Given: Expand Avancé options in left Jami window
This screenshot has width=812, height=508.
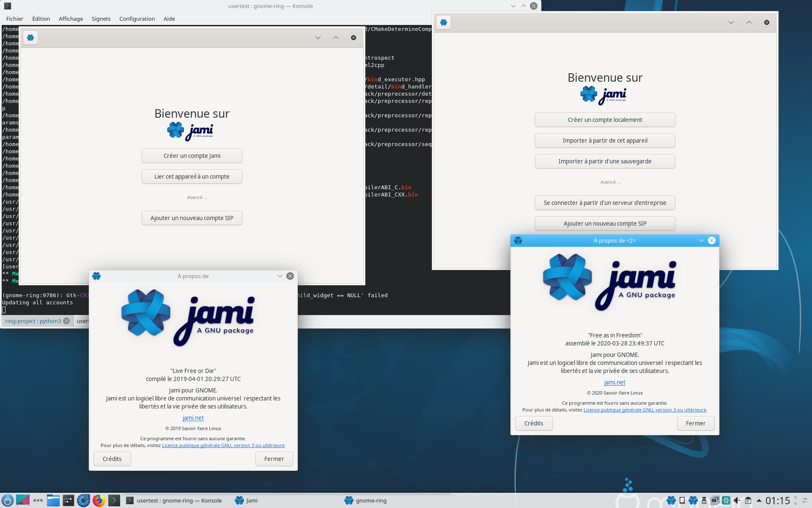Looking at the screenshot, I should (197, 197).
